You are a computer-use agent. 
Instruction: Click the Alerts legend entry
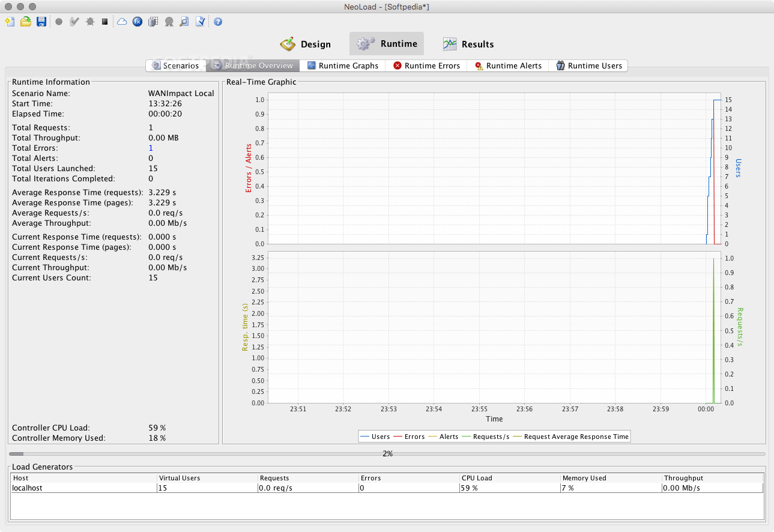[443, 437]
